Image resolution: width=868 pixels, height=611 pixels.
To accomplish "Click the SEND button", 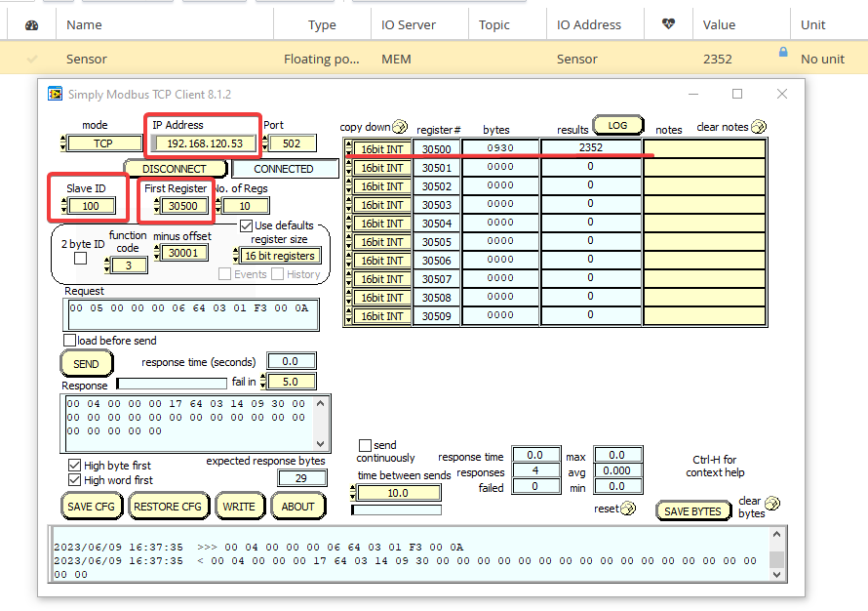I will point(86,364).
